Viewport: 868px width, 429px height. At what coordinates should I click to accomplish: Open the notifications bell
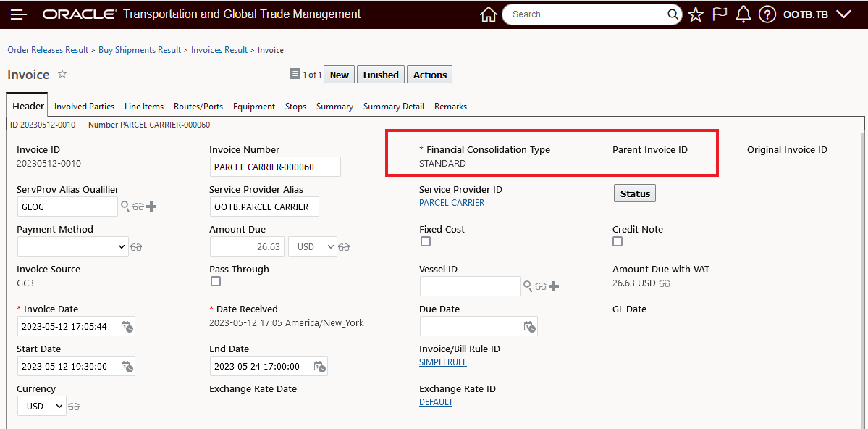743,14
